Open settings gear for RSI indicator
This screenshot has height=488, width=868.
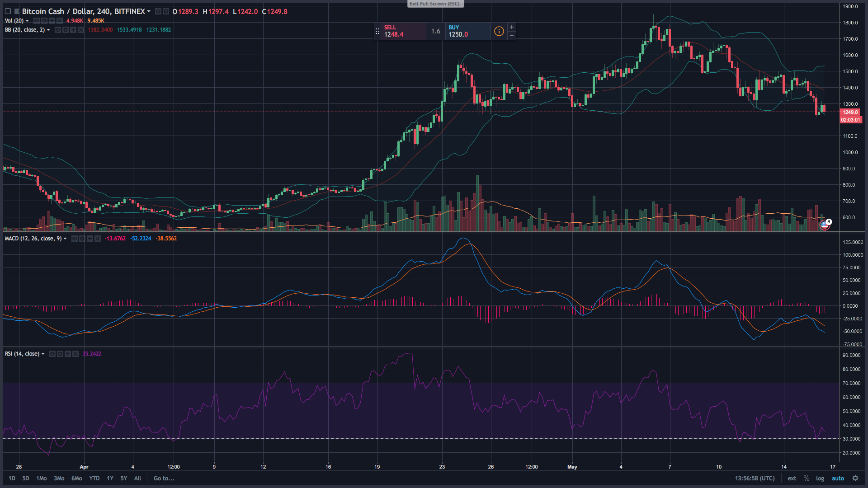60,354
